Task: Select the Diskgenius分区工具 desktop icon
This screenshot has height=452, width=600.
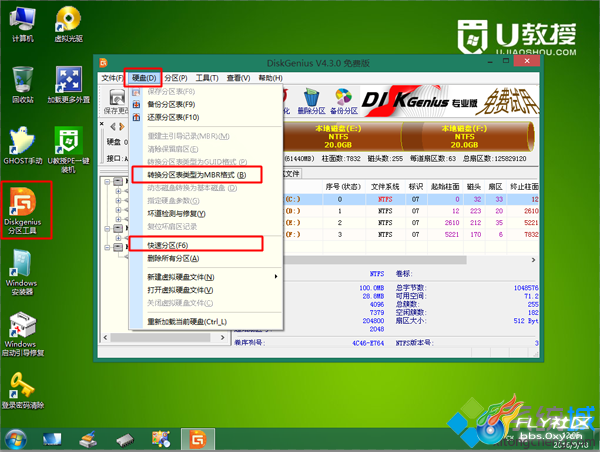Action: point(23,210)
